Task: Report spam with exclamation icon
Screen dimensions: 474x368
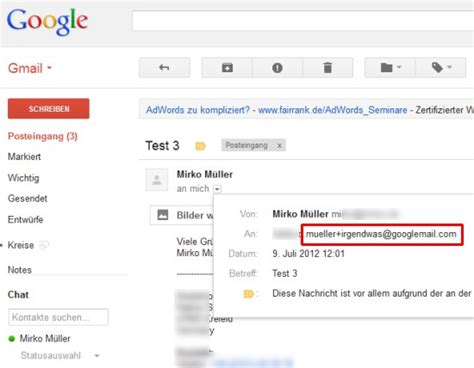Action: [277, 68]
